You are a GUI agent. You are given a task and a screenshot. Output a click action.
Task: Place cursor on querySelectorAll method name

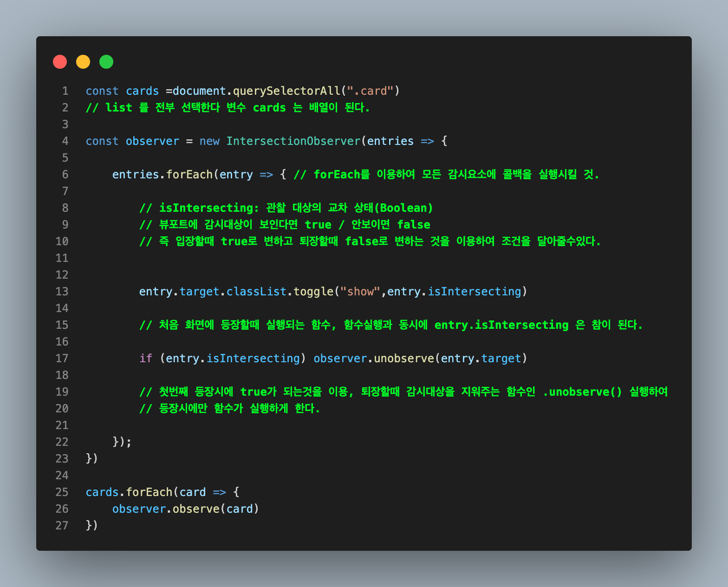tap(286, 91)
